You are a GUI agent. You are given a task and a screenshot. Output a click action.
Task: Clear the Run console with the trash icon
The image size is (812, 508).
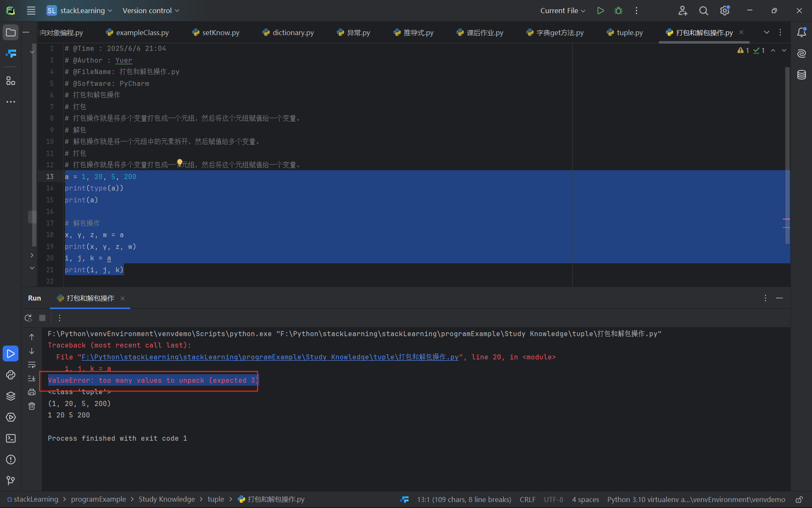[x=32, y=406]
